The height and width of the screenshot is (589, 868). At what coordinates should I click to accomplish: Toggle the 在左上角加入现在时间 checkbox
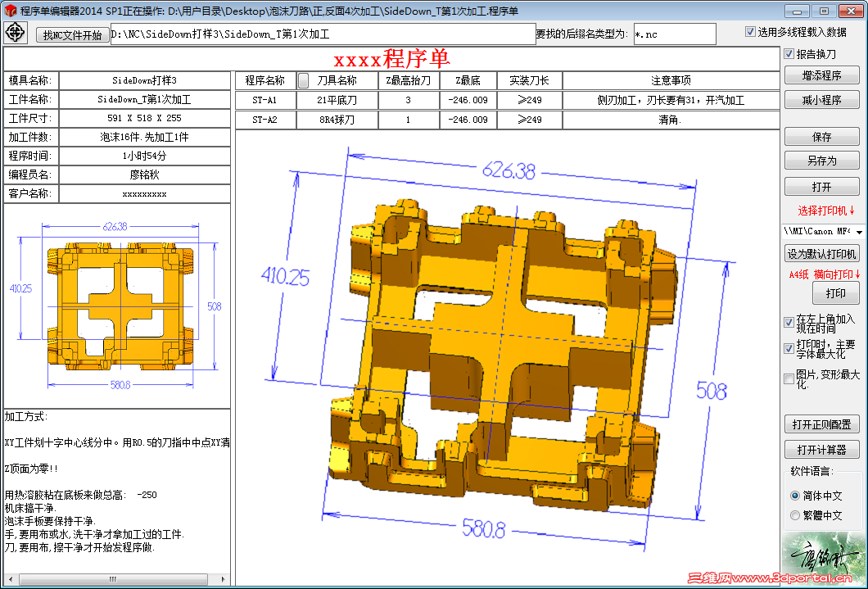click(x=789, y=322)
